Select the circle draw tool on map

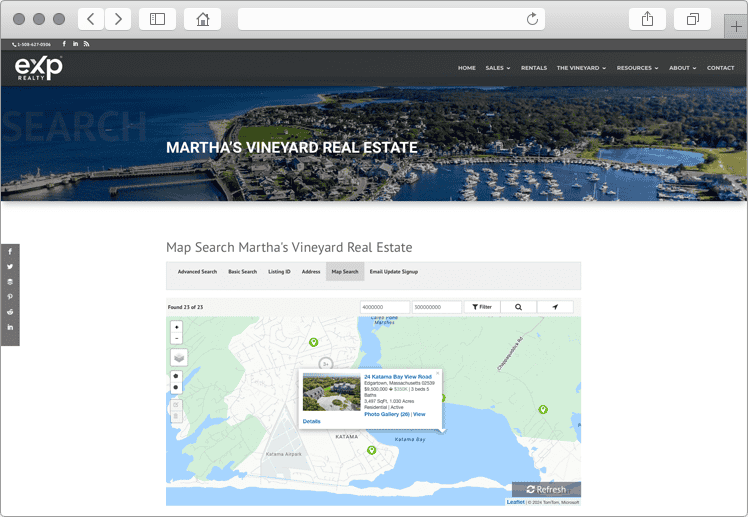[177, 387]
